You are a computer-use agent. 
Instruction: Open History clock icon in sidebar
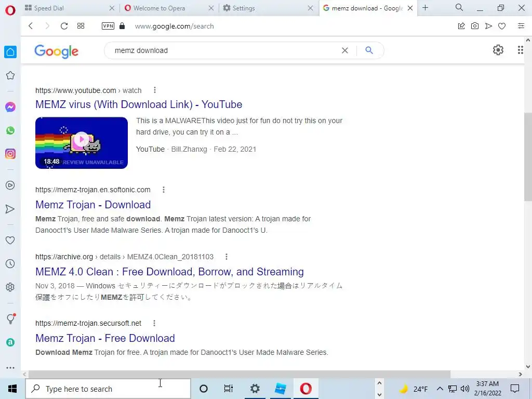coord(10,263)
